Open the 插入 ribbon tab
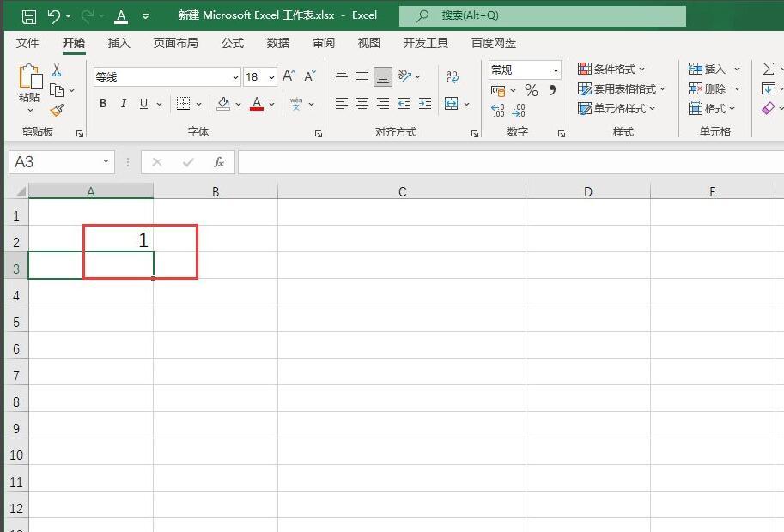Viewport: 784px width, 532px height. tap(119, 43)
